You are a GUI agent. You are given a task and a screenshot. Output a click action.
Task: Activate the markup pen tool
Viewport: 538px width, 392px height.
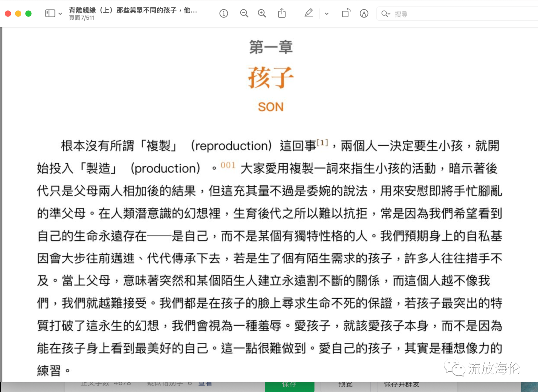[x=309, y=13]
